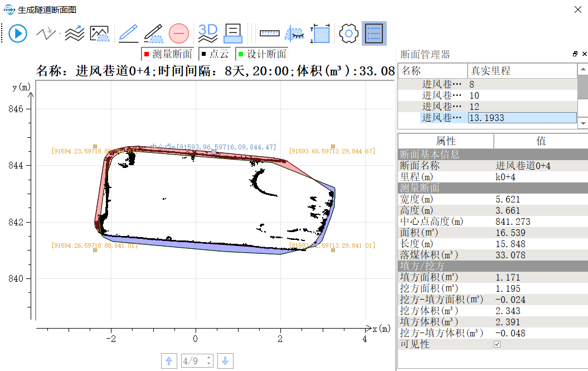
Task: Click the image with section icon
Action: click(x=99, y=33)
